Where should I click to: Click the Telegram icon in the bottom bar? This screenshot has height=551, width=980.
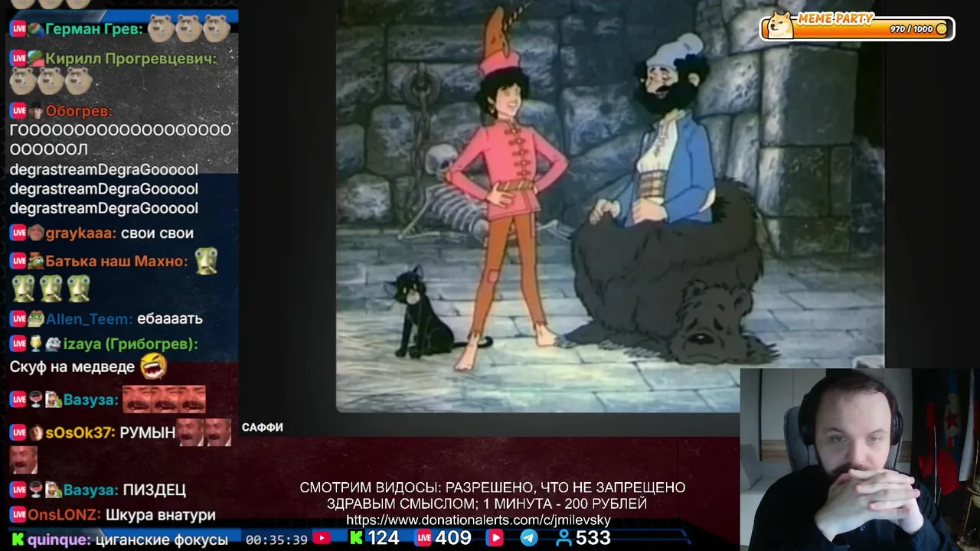click(x=529, y=538)
